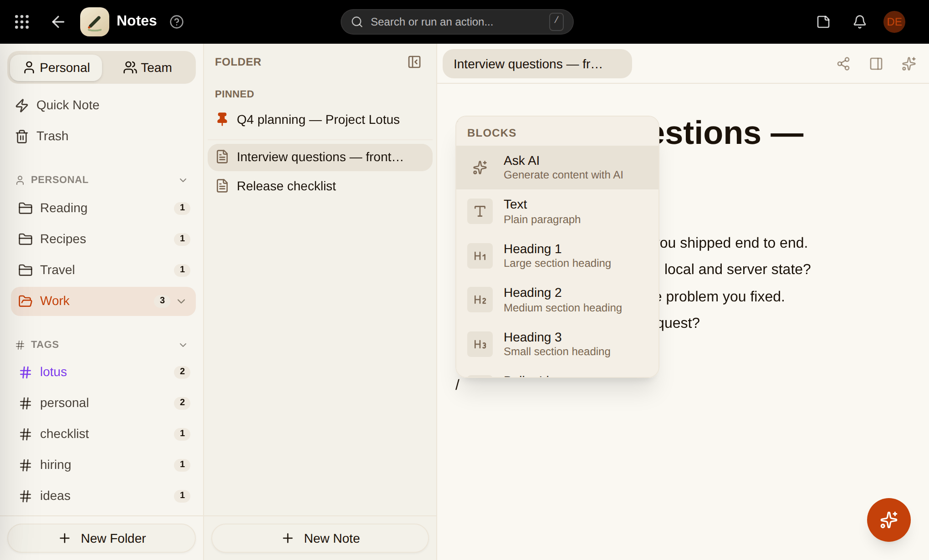Open the Release checklist note
The image size is (929, 560).
[x=320, y=186]
